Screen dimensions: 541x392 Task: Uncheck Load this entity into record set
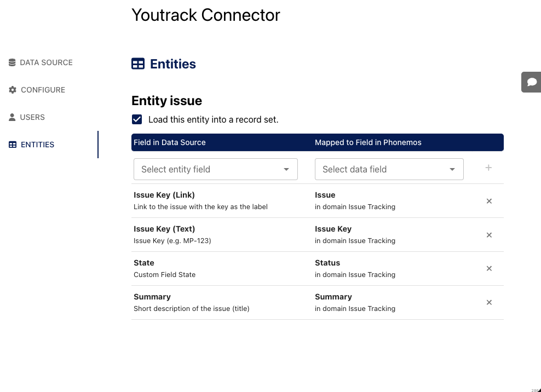point(137,119)
